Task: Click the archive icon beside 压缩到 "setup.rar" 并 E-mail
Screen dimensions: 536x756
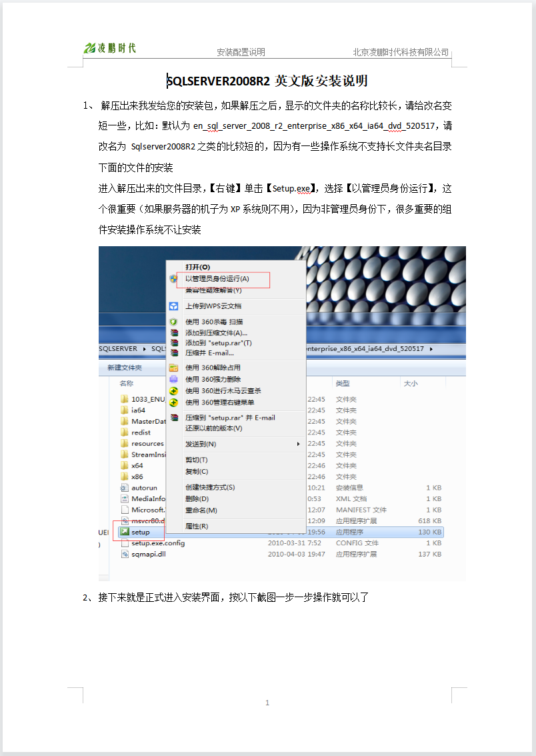Action: tap(174, 418)
